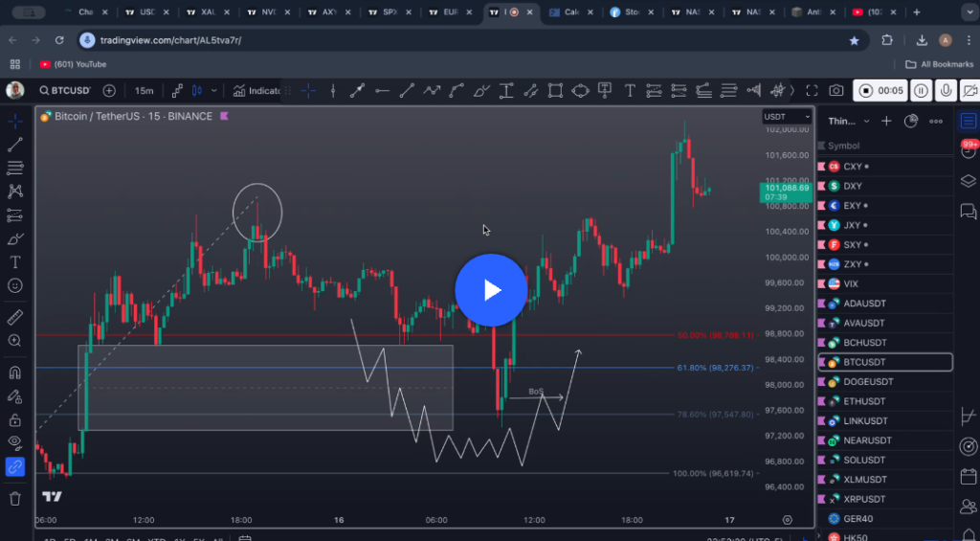
Task: Select the Ruler measure tool in left sidebar
Action: click(x=15, y=316)
